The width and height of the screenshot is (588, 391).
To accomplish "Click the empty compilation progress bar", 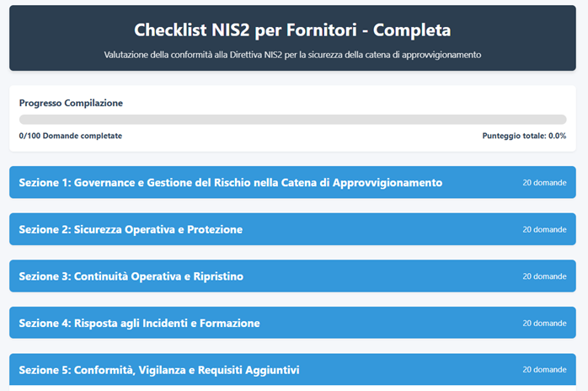I will (292, 120).
